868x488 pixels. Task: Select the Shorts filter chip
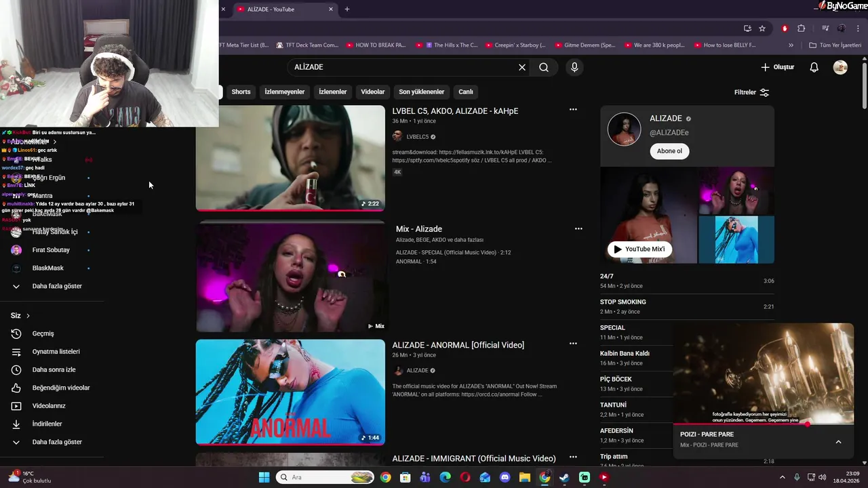241,91
